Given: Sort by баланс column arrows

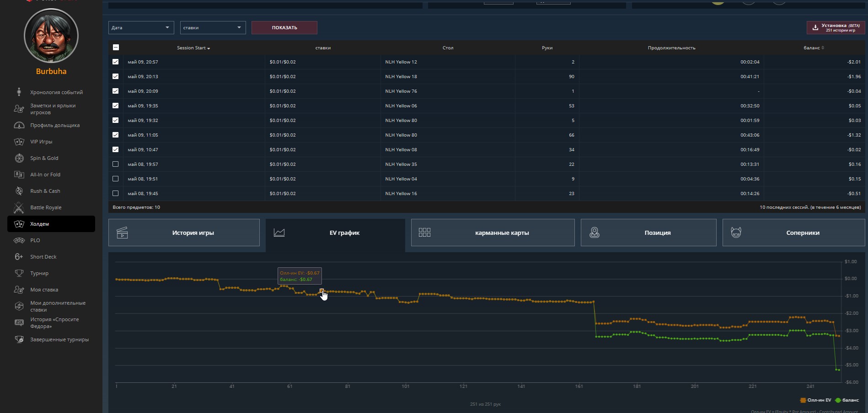Looking at the screenshot, I should pyautogui.click(x=823, y=48).
